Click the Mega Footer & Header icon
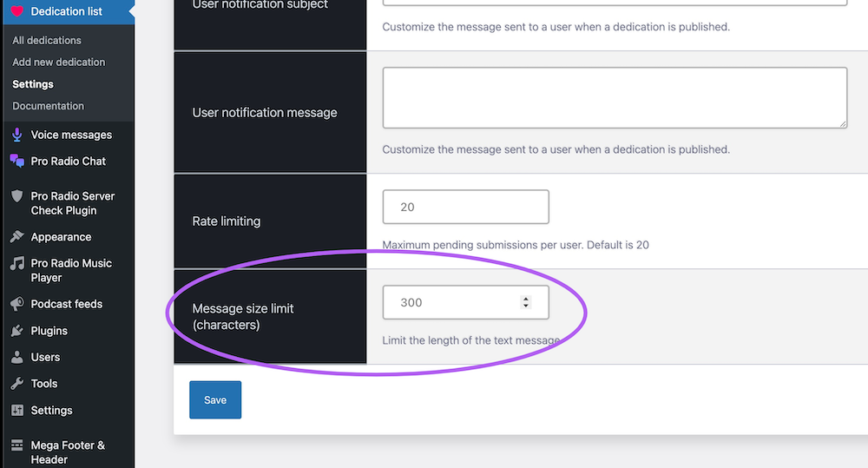The image size is (868, 468). click(16, 445)
